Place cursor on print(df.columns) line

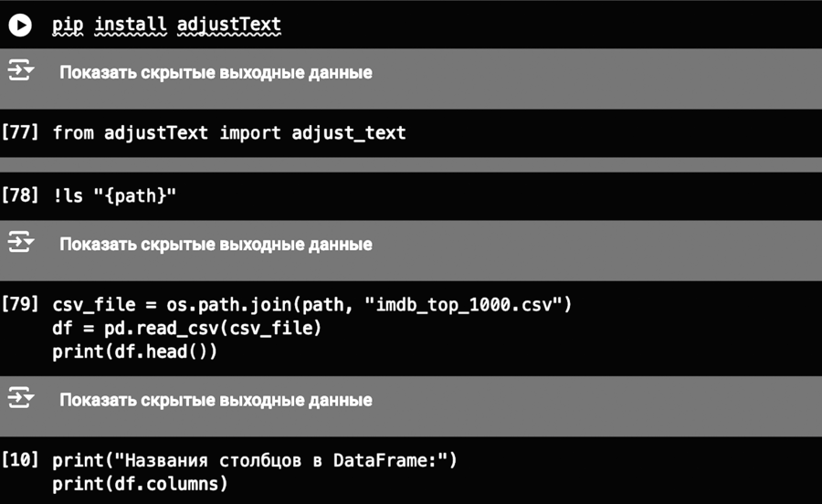(139, 484)
